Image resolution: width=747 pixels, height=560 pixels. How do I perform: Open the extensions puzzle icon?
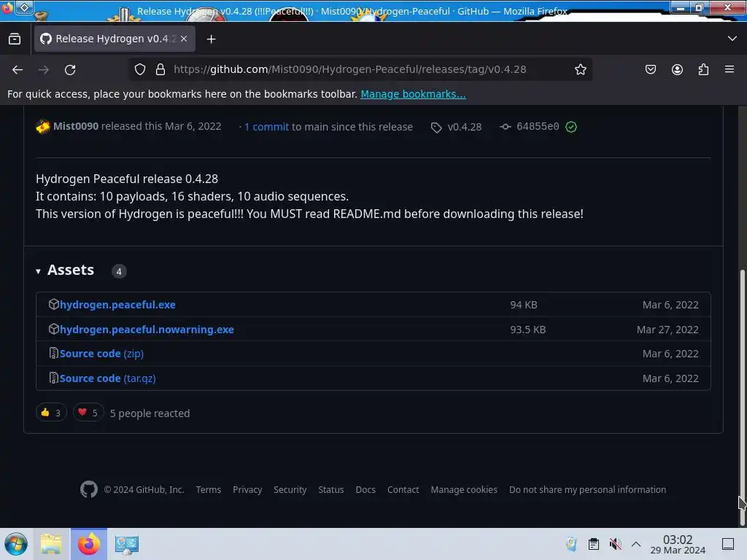[x=703, y=69]
